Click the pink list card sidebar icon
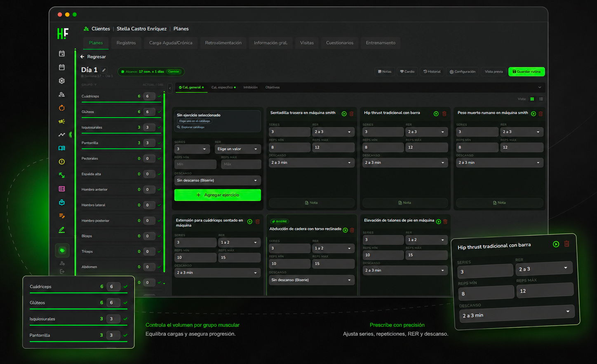The height and width of the screenshot is (364, 597). coord(62,189)
